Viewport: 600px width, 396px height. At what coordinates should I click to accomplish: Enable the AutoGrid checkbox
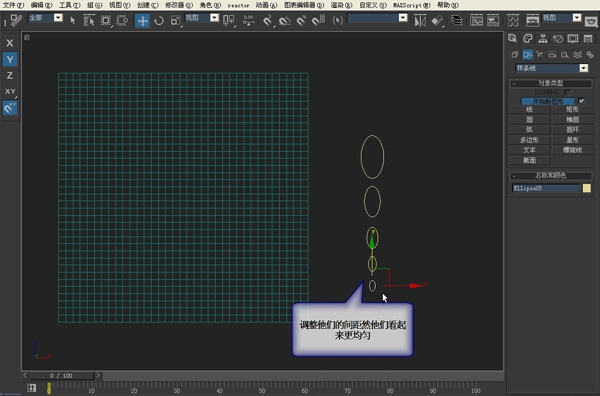tap(568, 93)
